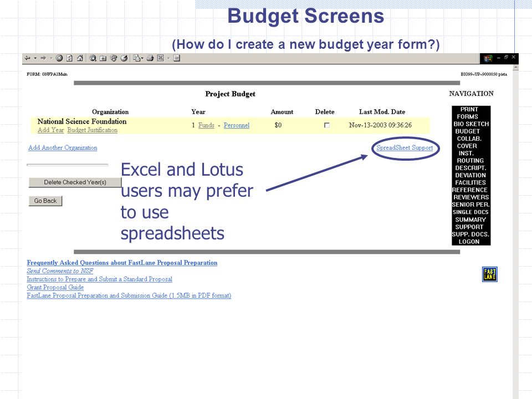Open the Year 1 Funds link
Viewport: 532px width, 399px height.
pos(206,125)
